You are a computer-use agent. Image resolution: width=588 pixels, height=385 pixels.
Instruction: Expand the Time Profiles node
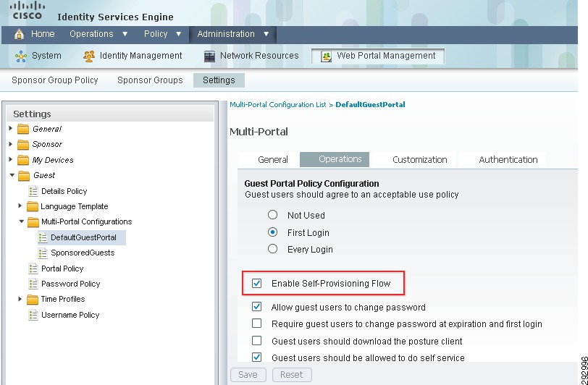(x=20, y=299)
